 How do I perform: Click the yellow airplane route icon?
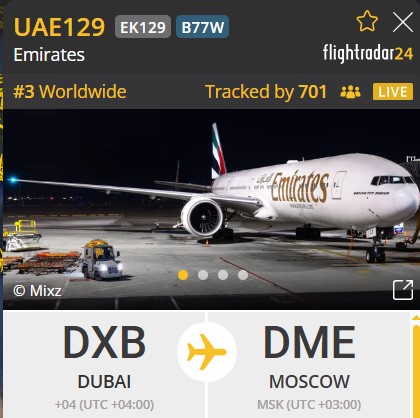[207, 352]
